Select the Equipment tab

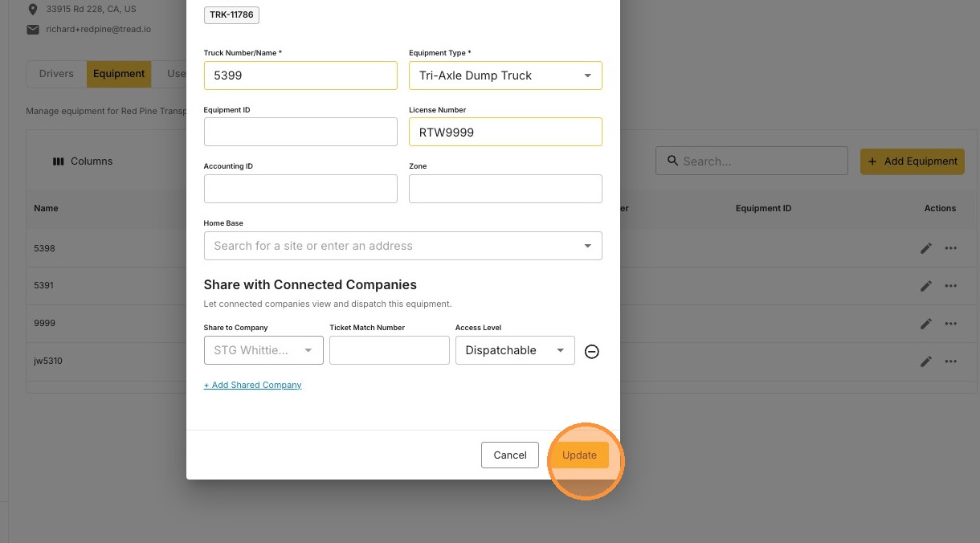tap(119, 74)
